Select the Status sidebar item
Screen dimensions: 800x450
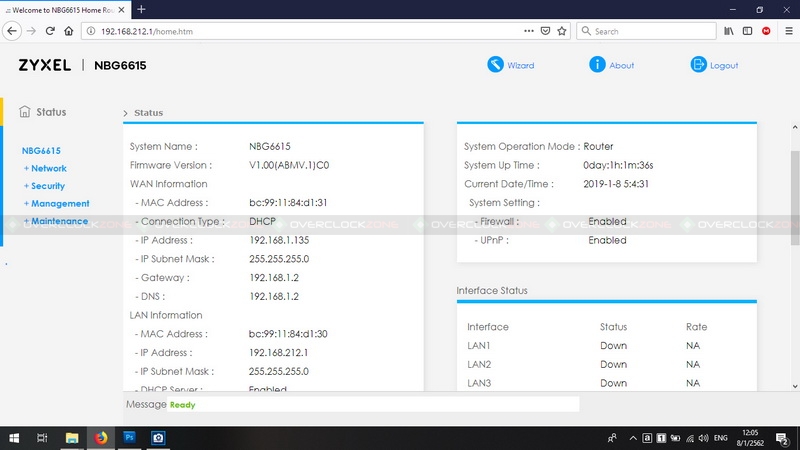click(43, 112)
